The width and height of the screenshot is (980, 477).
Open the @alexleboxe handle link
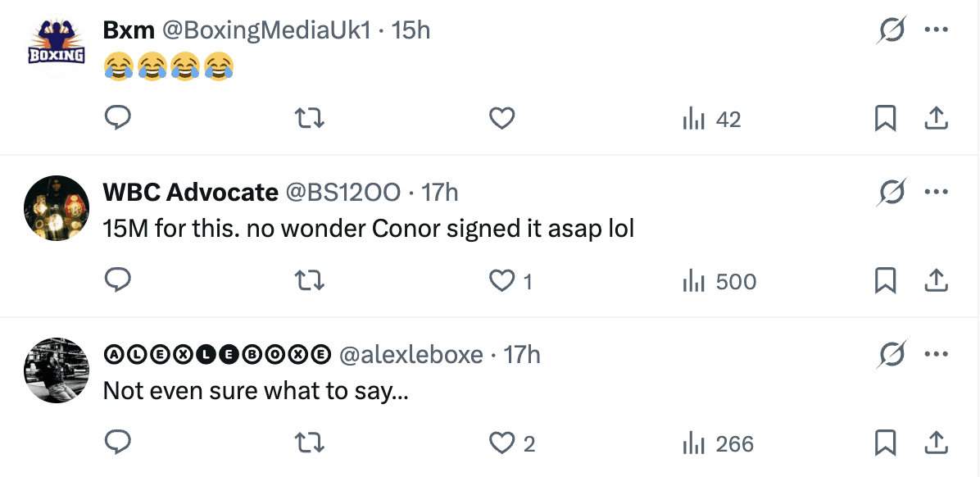pos(411,354)
